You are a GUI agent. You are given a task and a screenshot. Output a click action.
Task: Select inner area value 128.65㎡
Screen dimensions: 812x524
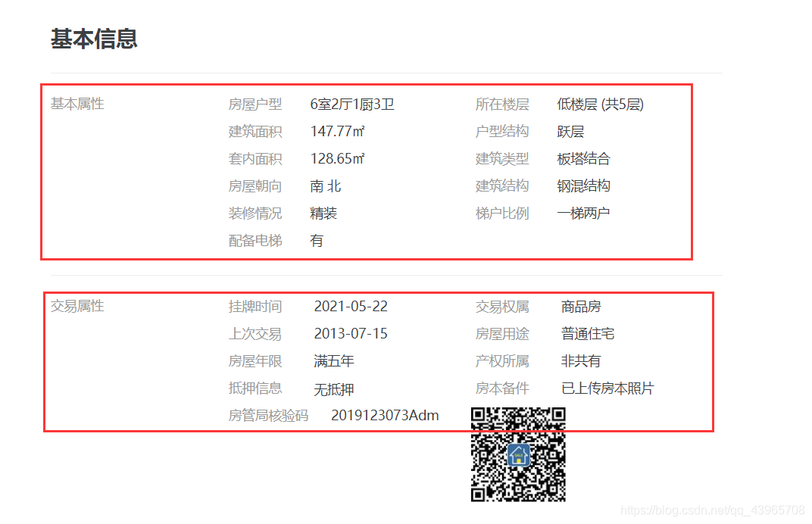337,158
